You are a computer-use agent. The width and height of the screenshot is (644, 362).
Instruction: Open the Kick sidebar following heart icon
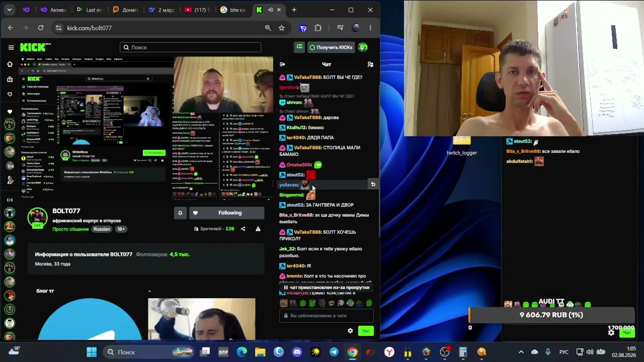pos(10,95)
